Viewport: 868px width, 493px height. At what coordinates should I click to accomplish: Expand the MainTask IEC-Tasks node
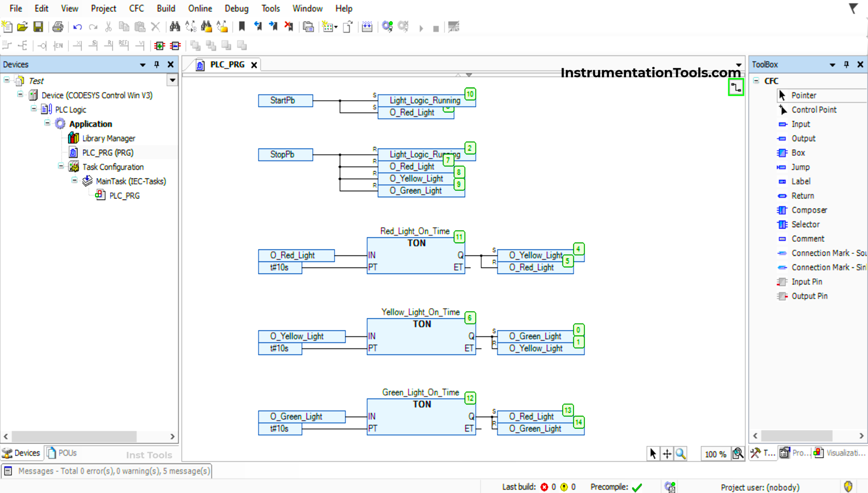[72, 181]
